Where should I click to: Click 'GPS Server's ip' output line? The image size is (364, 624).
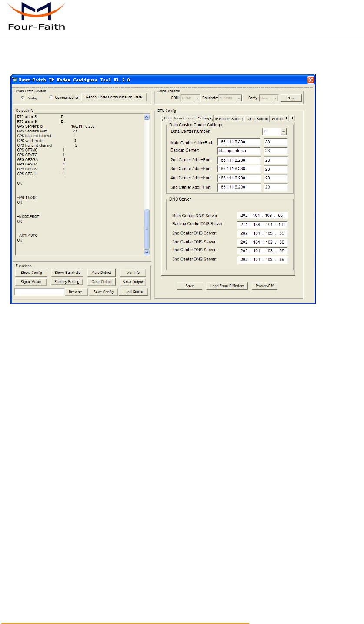pos(56,126)
